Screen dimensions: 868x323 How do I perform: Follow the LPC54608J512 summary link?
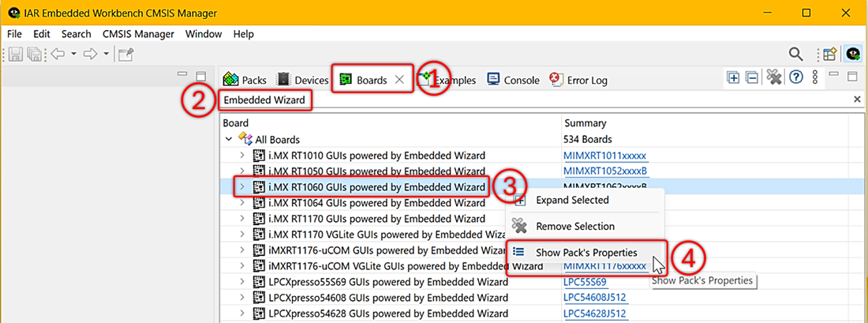(594, 298)
